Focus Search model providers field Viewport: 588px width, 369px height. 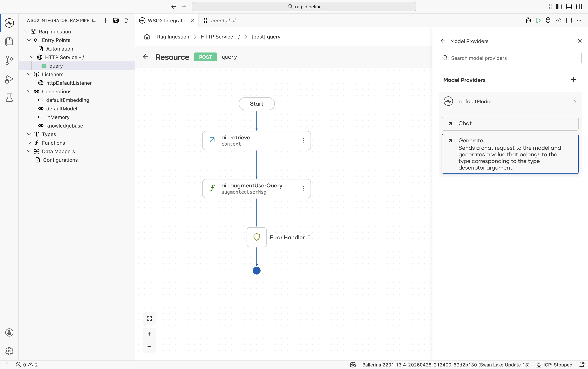click(x=510, y=58)
